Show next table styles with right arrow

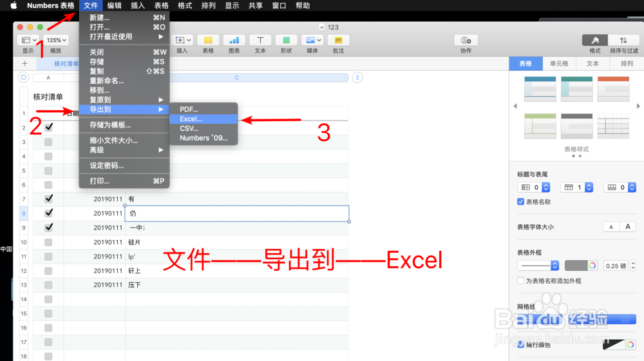(x=638, y=106)
